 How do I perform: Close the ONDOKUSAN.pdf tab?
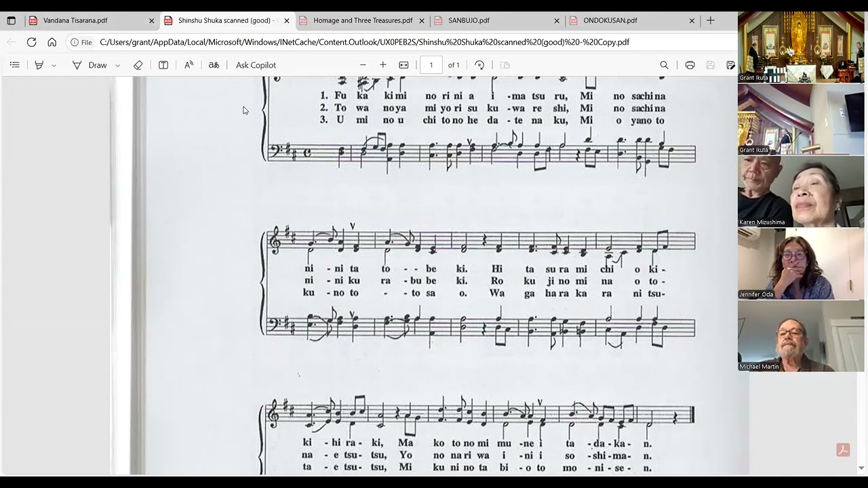pos(692,21)
